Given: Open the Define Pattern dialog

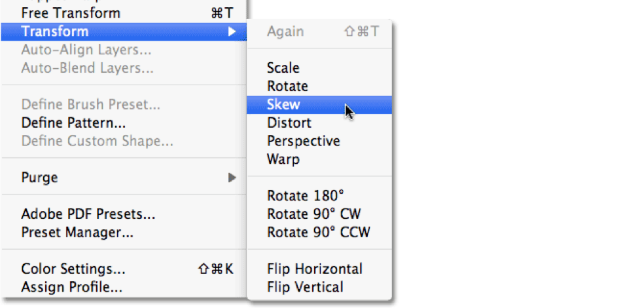Looking at the screenshot, I should pos(73,123).
